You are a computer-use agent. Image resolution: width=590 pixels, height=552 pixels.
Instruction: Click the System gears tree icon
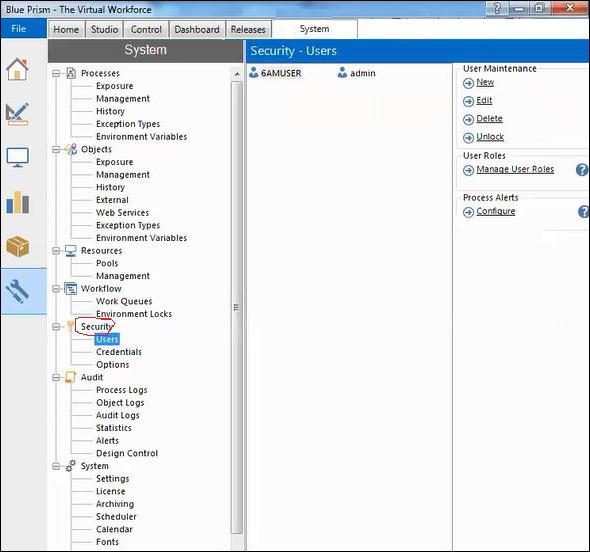[x=70, y=466]
